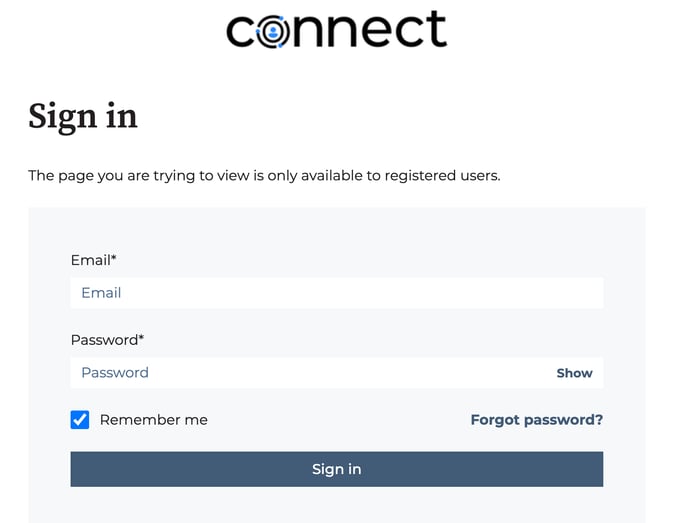Click the connect logo at top
Screen dimensions: 688x523
pyautogui.click(x=337, y=29)
